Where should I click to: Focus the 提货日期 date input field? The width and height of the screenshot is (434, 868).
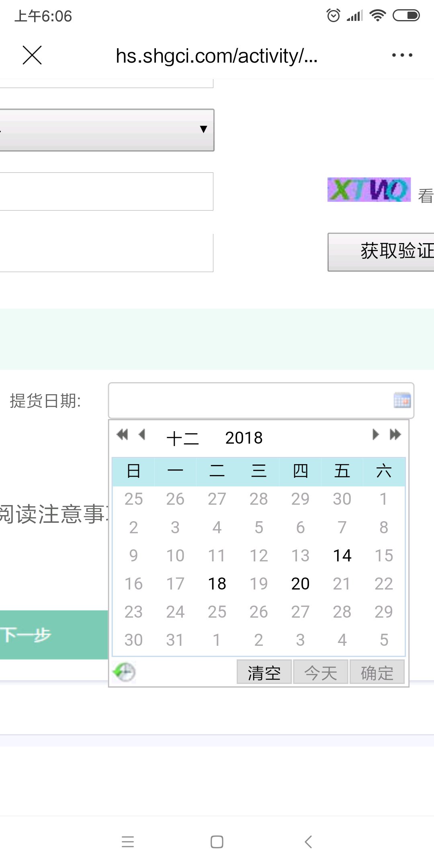(x=261, y=401)
